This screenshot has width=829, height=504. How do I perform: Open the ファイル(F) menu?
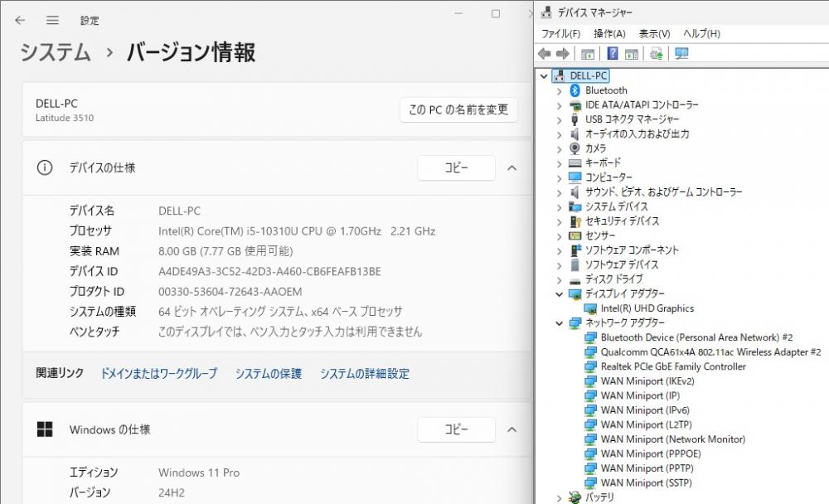click(x=560, y=33)
